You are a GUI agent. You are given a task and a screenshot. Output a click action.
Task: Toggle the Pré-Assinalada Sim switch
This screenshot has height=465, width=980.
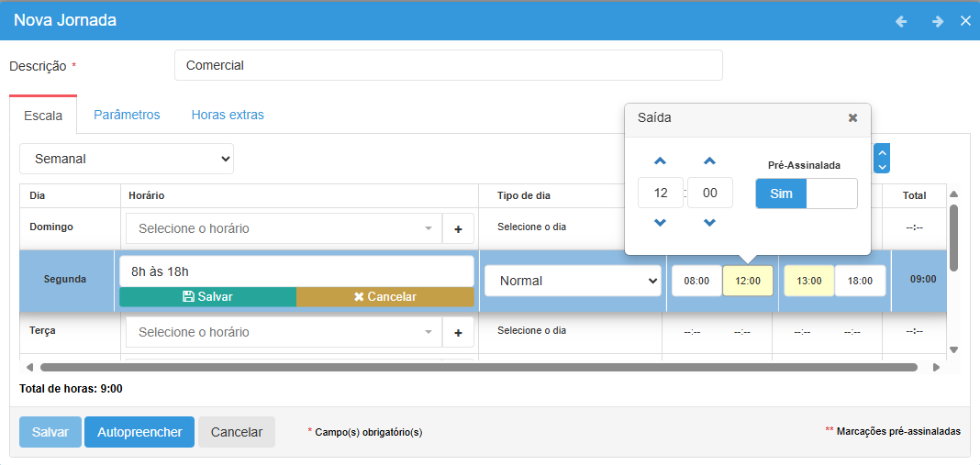[x=806, y=194]
